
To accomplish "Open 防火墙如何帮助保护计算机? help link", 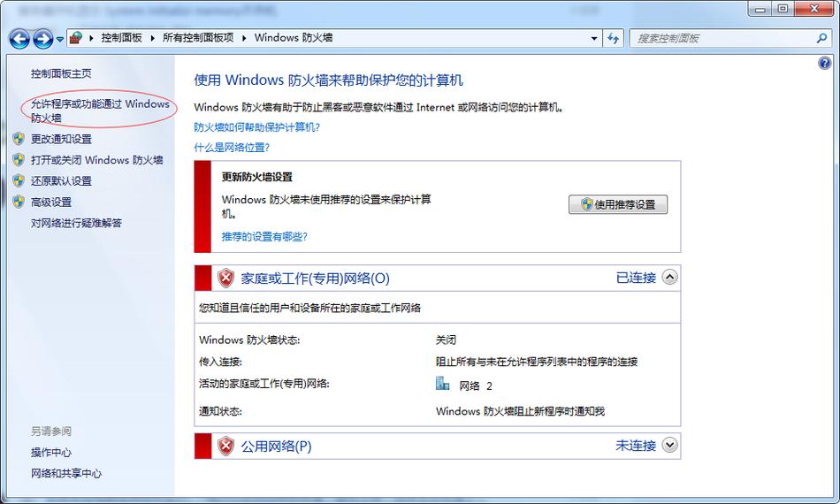I will [256, 127].
